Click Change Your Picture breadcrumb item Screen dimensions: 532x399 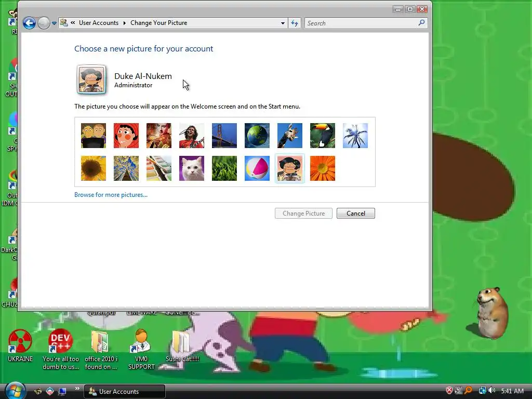pyautogui.click(x=159, y=23)
